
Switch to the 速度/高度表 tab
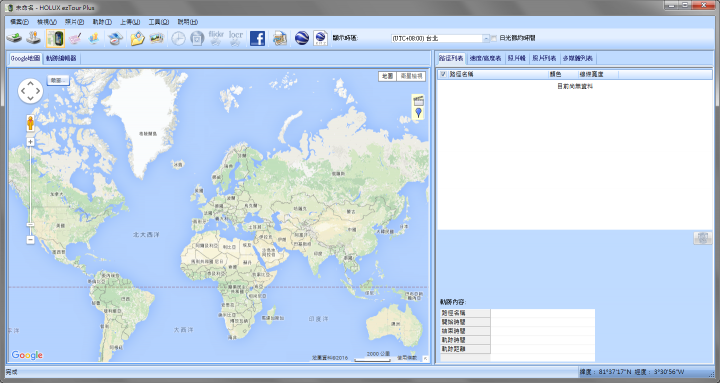485,58
